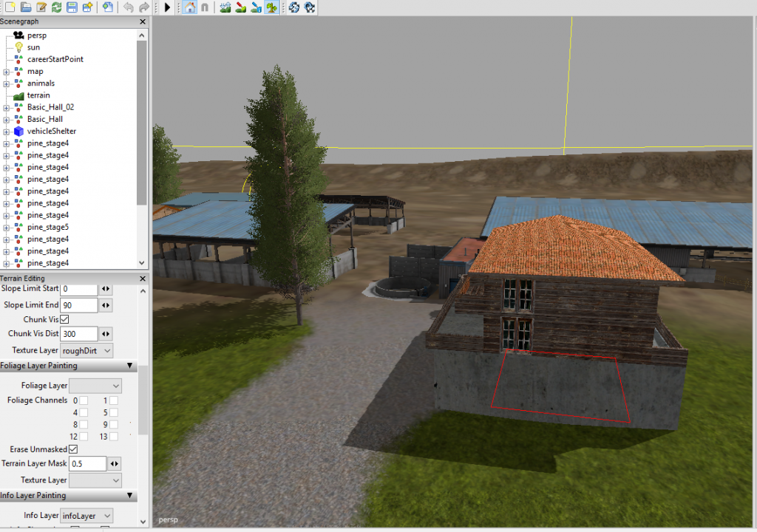
Task: Expand the Basic_Hall node
Action: 6,120
